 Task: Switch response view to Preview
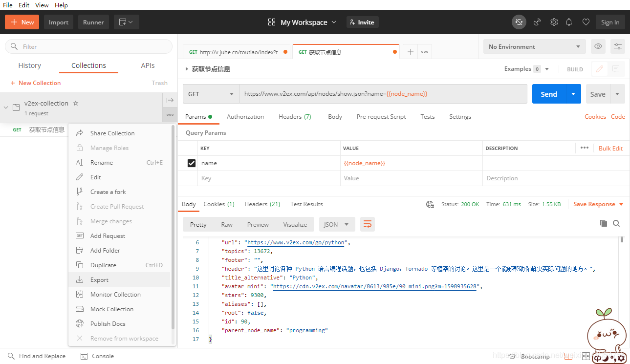tap(258, 225)
